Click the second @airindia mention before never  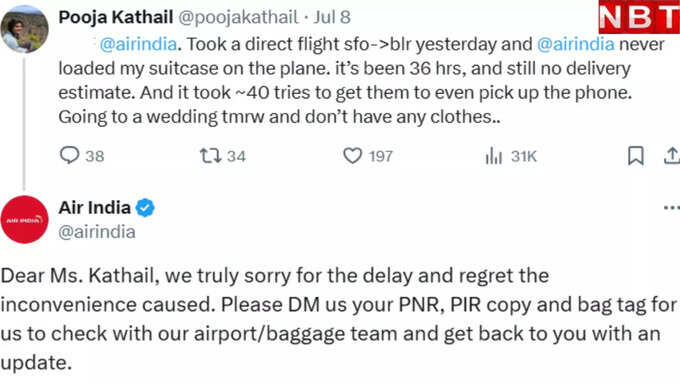point(575,44)
